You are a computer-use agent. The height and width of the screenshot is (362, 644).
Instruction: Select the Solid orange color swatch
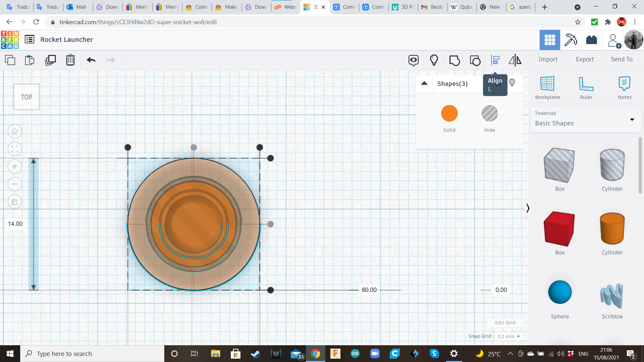coord(449,114)
